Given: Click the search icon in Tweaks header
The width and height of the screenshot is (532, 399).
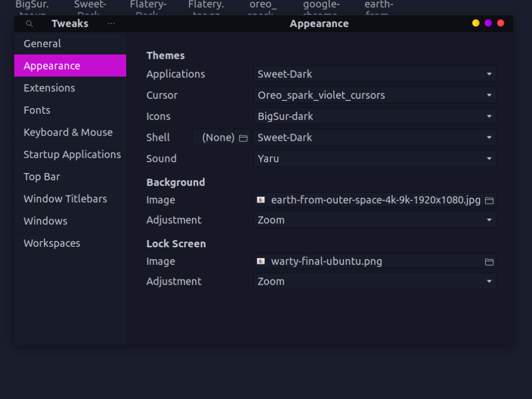Looking at the screenshot, I should tap(30, 24).
